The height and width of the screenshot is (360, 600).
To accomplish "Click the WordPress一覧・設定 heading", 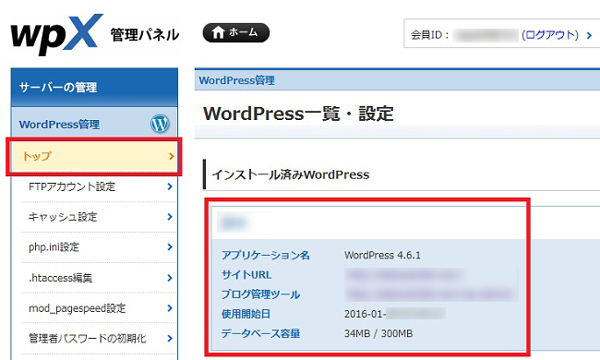I will coord(298,114).
